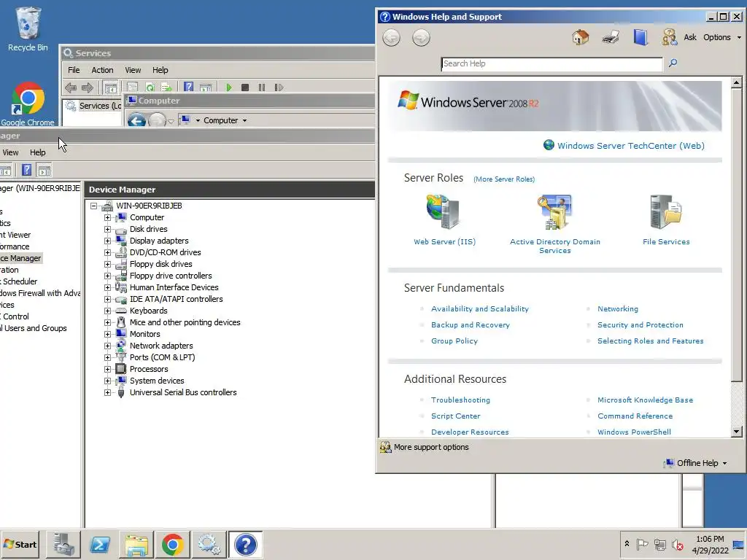The height and width of the screenshot is (560, 747).
Task: Expand Display adapters node
Action: (x=108, y=241)
